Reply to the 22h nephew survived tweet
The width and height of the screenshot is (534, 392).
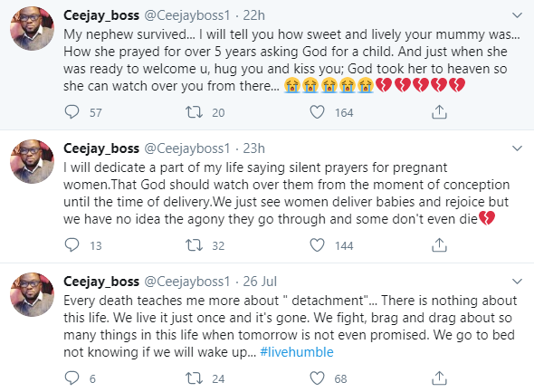coord(72,112)
